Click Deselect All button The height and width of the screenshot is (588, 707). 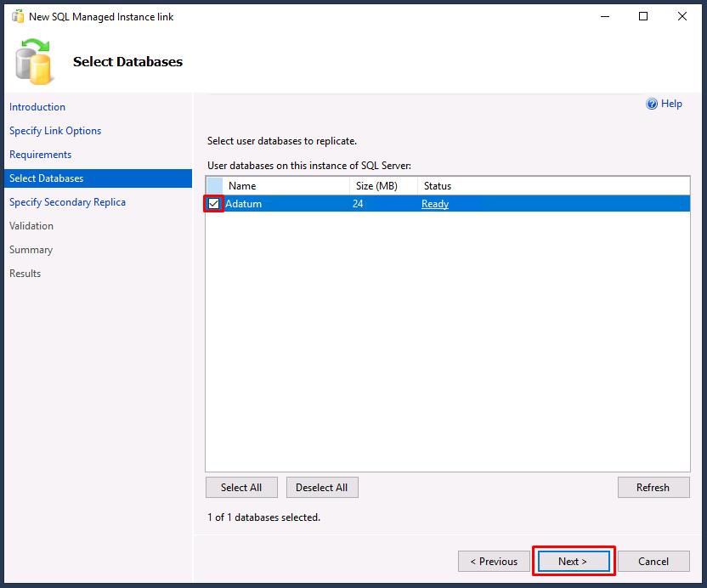pyautogui.click(x=322, y=488)
